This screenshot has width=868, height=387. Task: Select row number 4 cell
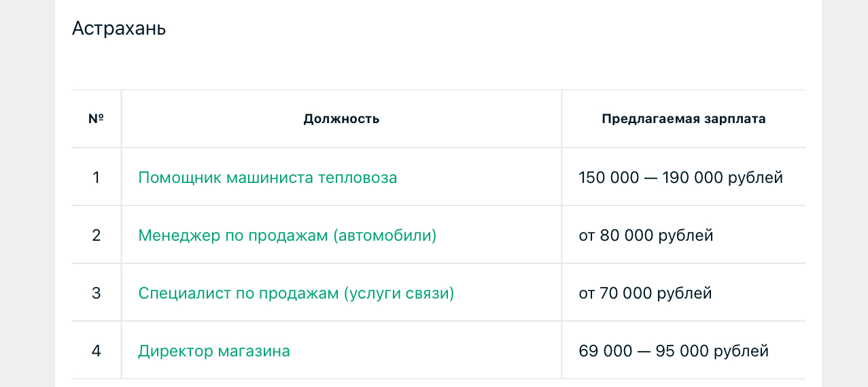coord(96,351)
